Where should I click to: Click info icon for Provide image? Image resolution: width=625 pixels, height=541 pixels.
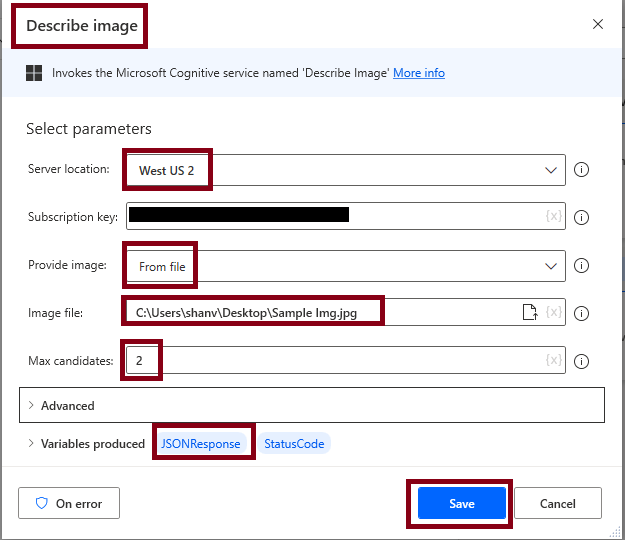point(581,266)
